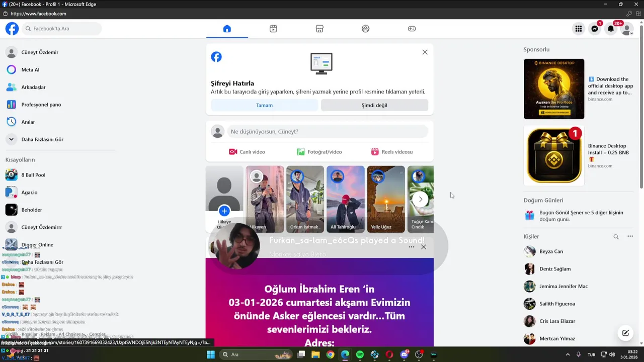Image resolution: width=644 pixels, height=362 pixels.
Task: Open the notifications bell
Action: pos(611,29)
